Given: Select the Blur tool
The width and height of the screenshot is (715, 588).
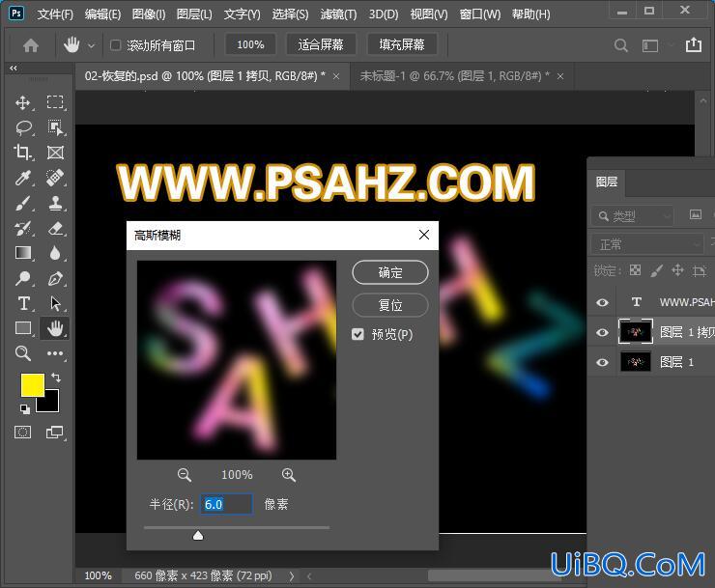Looking at the screenshot, I should click(55, 253).
